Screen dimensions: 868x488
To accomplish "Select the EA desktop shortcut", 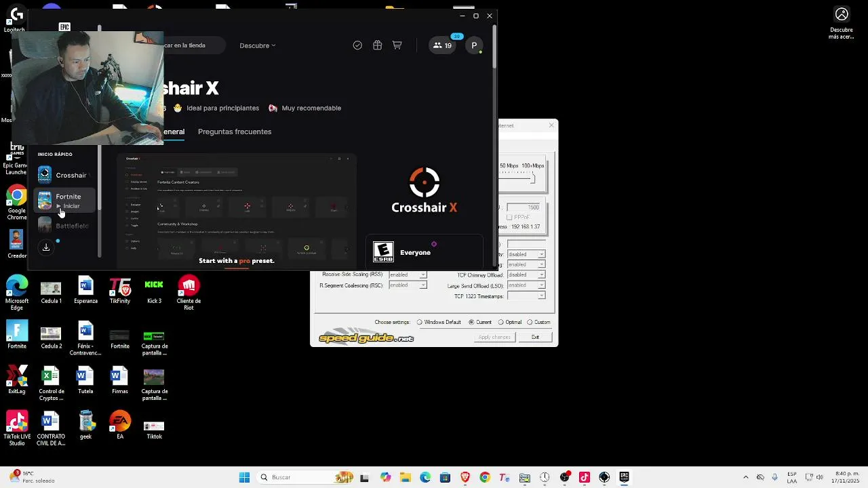I will click(120, 426).
